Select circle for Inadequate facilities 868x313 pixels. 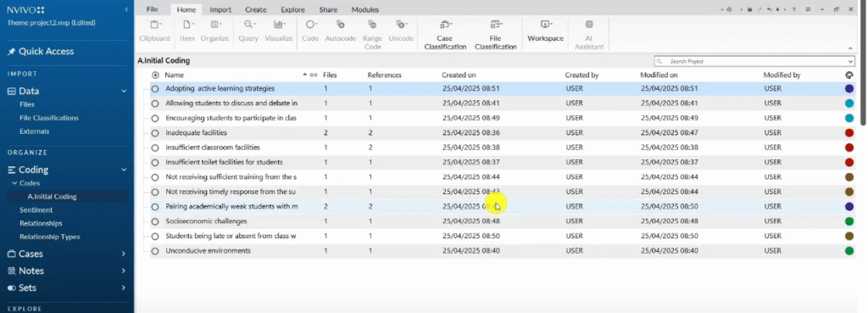(x=155, y=133)
